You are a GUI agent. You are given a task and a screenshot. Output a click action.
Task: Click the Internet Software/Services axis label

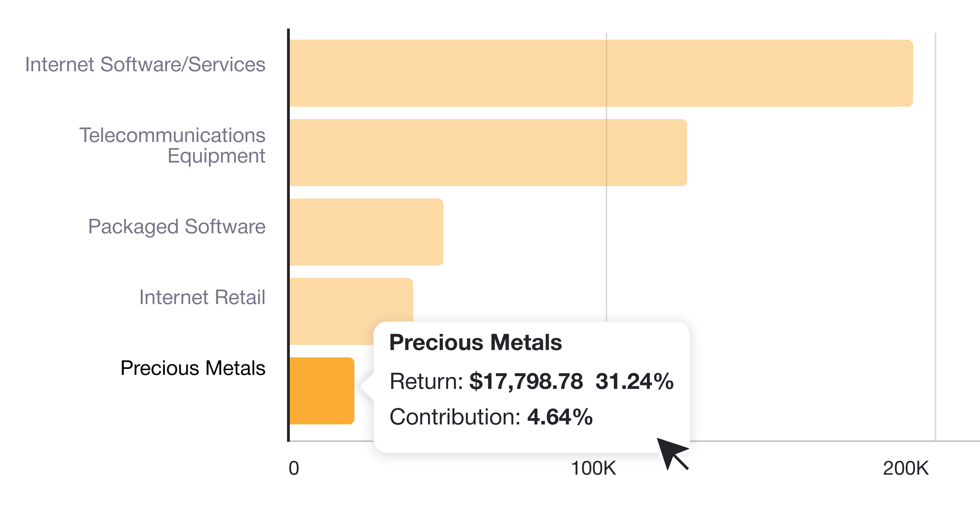(x=145, y=64)
